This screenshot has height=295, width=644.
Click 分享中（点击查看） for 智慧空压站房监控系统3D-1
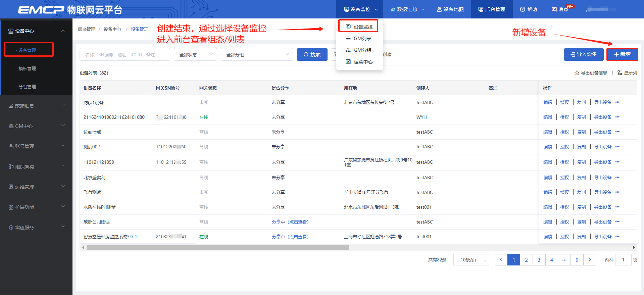[290, 237]
